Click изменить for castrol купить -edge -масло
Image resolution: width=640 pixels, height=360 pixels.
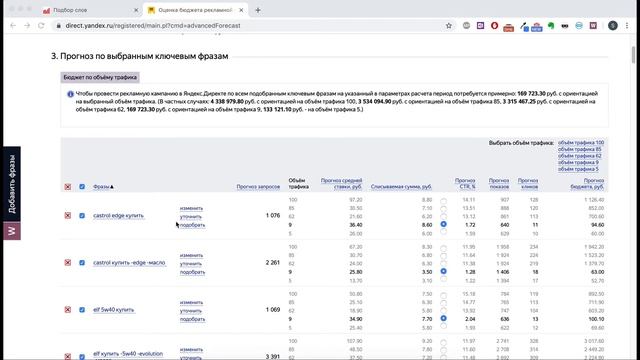click(x=191, y=255)
